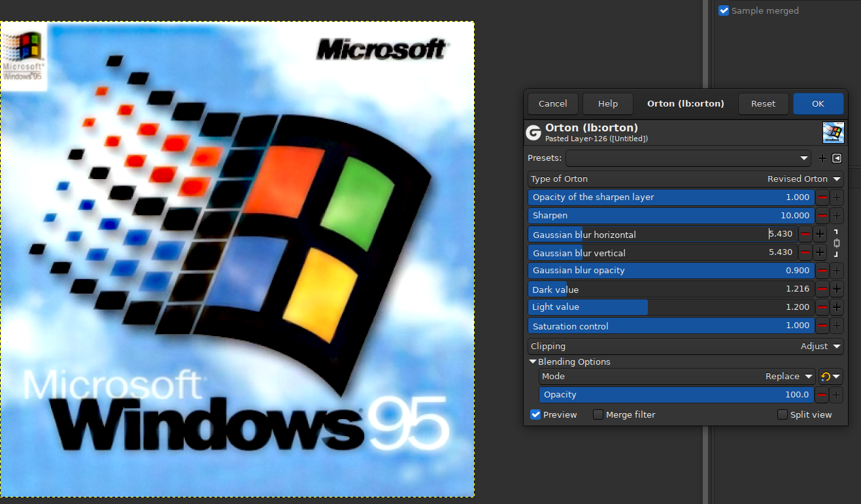Toggle the chain link between blur values
The image size is (861, 504).
836,243
